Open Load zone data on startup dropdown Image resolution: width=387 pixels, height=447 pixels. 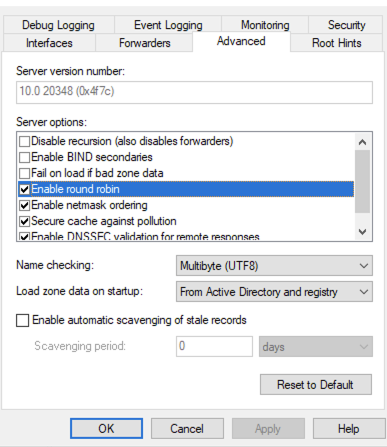click(274, 292)
